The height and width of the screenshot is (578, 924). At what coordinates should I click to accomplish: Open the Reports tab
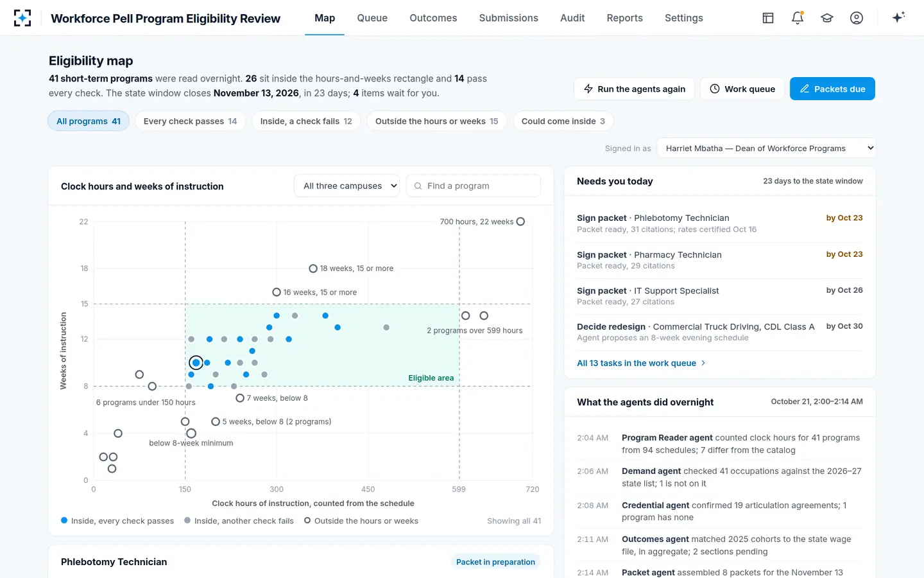[624, 18]
